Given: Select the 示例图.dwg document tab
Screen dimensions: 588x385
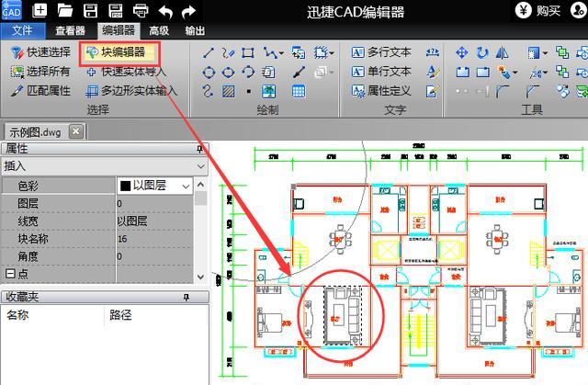Looking at the screenshot, I should (x=35, y=132).
